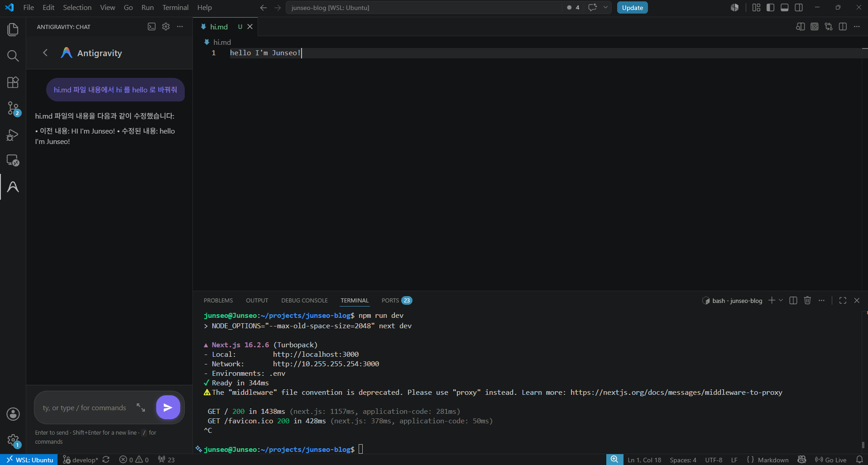Start Go Live server
Viewport: 868px width, 465px height.
[830, 460]
